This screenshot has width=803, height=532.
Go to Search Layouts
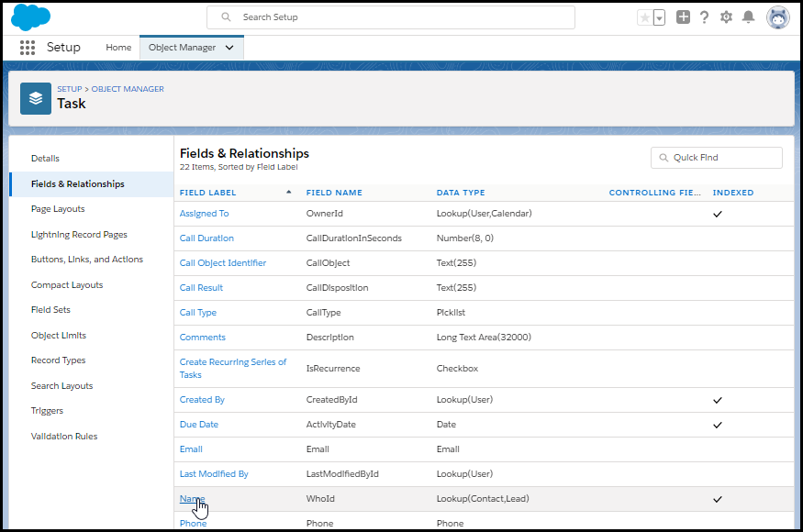click(x=62, y=385)
